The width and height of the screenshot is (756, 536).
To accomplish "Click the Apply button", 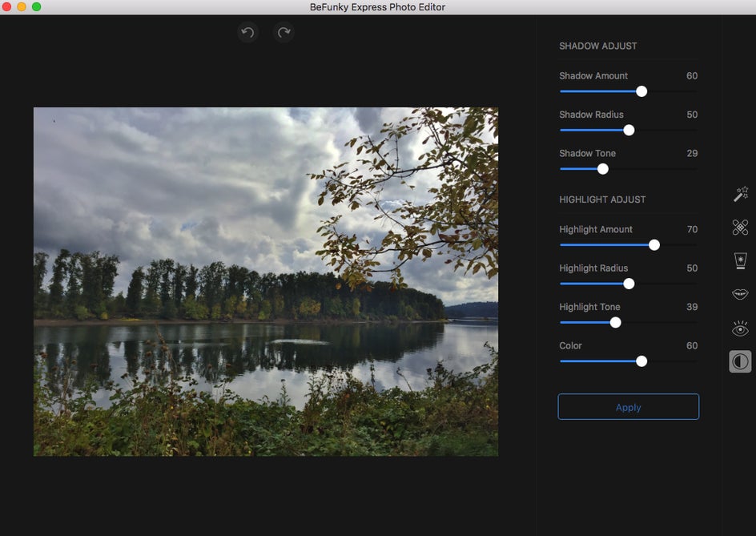I will [x=628, y=407].
